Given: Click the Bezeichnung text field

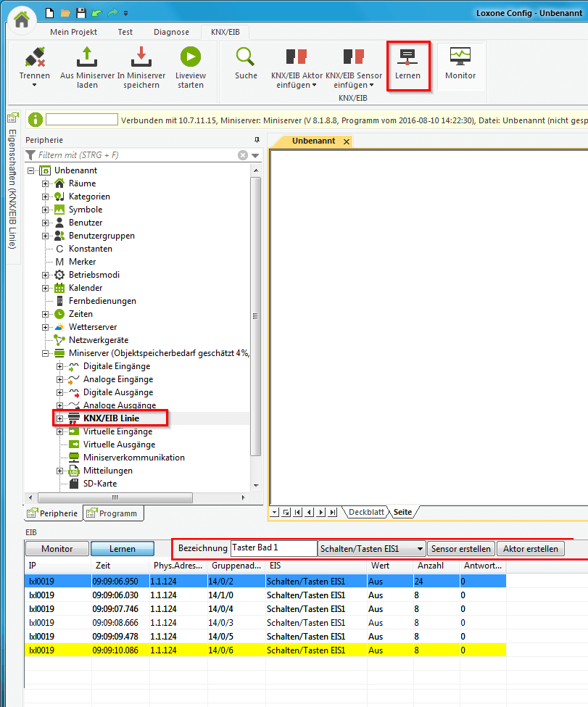Looking at the screenshot, I should (x=273, y=549).
